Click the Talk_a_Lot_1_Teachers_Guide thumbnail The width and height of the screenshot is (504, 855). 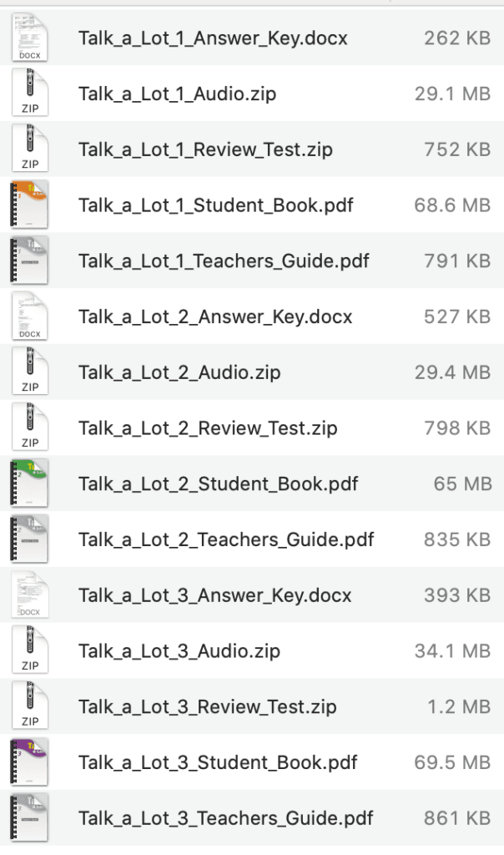29,261
